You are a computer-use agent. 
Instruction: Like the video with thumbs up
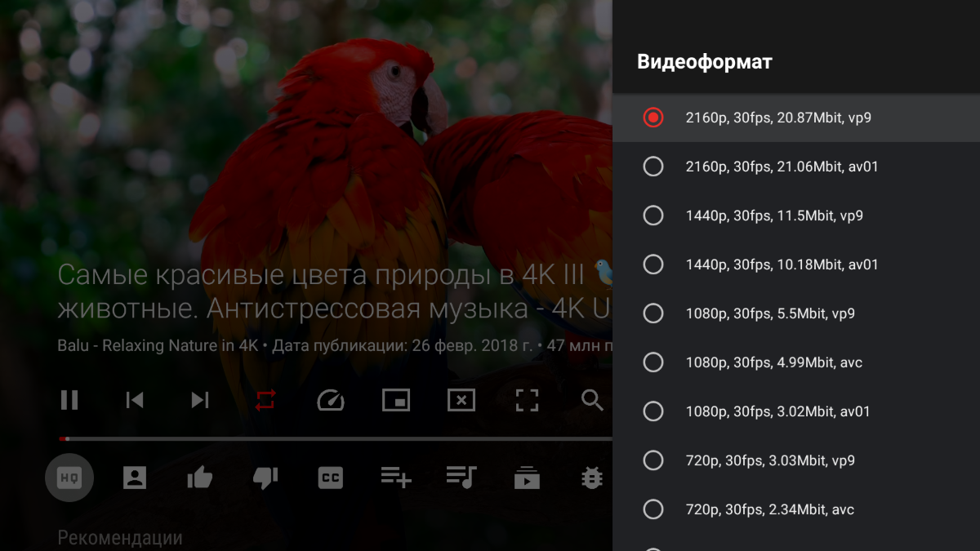200,478
